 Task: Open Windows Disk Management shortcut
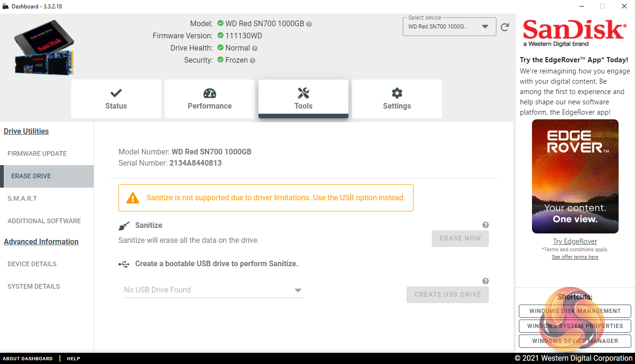point(575,311)
